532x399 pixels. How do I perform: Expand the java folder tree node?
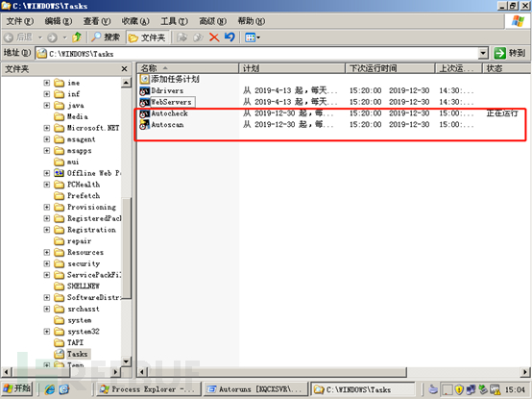(47, 105)
